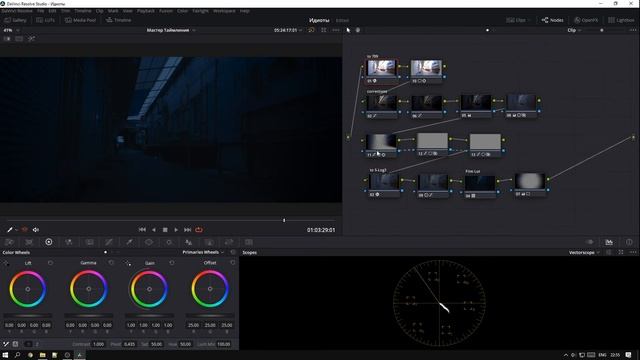Toggle loop playback
This screenshot has width=640, height=360.
[199, 230]
